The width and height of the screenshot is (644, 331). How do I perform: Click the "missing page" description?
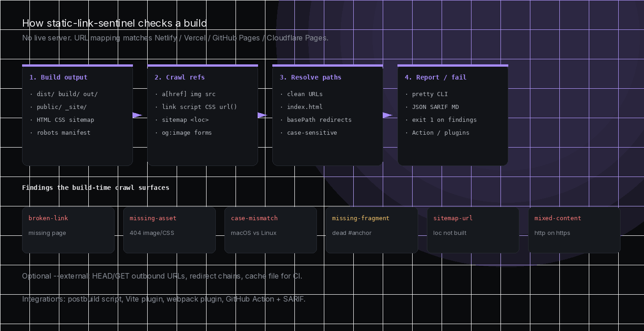pos(47,233)
